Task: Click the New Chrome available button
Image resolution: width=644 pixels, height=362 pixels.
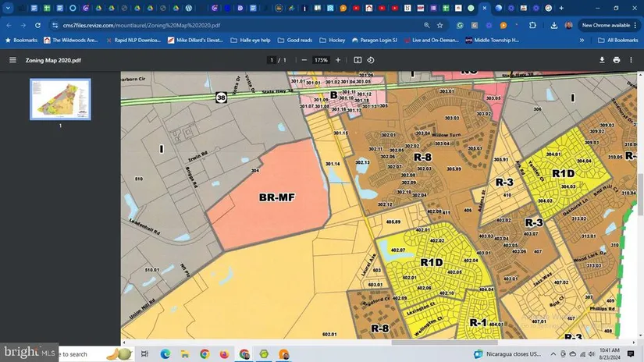Action: tap(605, 25)
